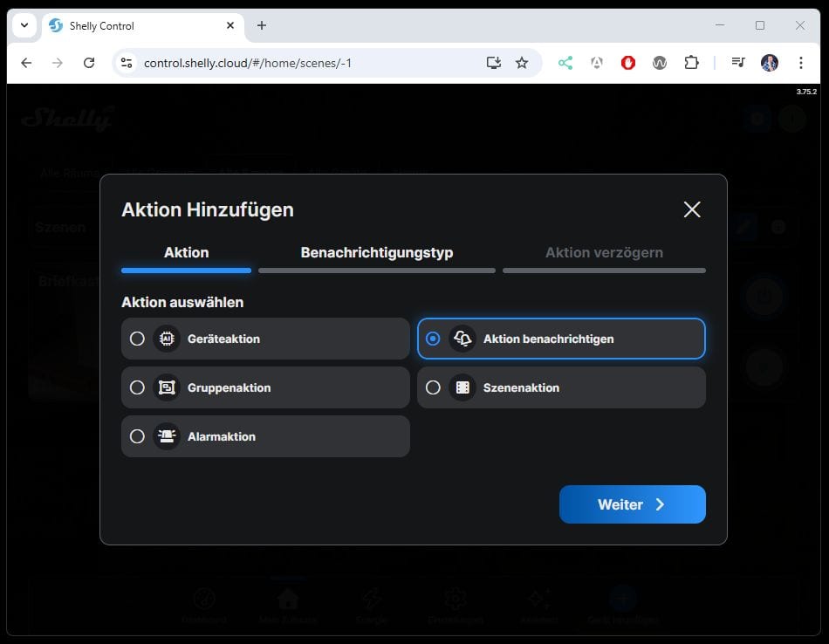Viewport: 829px width, 644px height.
Task: Click the Weiter button
Action: [x=632, y=504]
